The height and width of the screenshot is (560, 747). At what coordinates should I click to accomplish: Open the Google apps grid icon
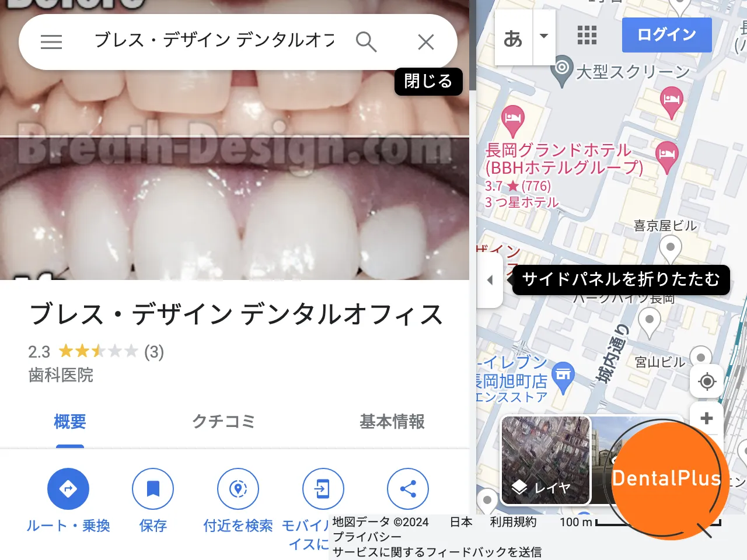coord(587,36)
